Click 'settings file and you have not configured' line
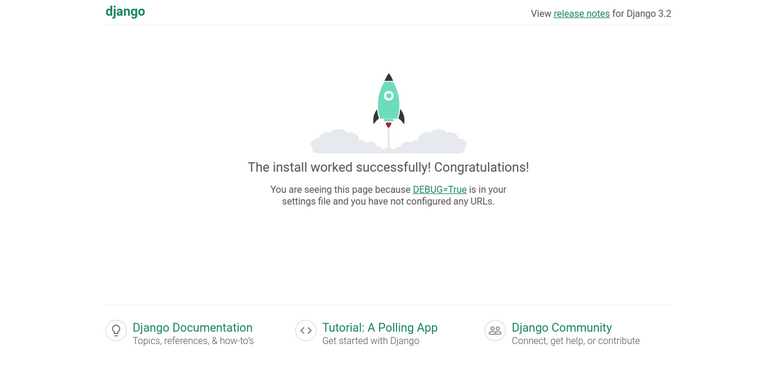The image size is (759, 381). click(388, 201)
